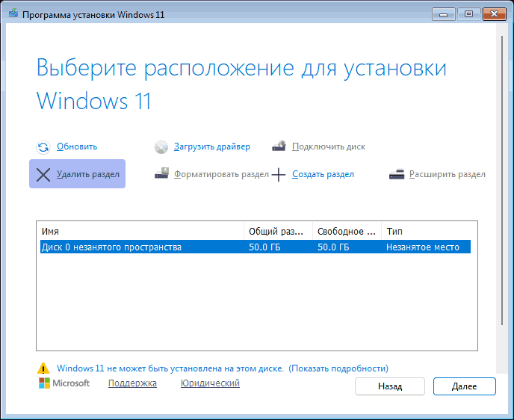Click the Attach disk drive icon
Viewport: 514px width, 420px height.
tap(279, 146)
